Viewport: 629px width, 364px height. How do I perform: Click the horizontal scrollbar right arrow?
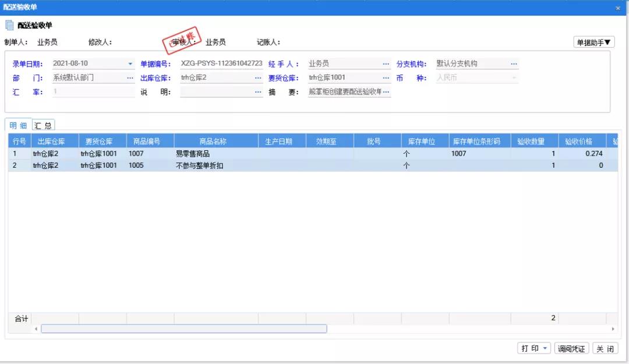click(x=613, y=329)
